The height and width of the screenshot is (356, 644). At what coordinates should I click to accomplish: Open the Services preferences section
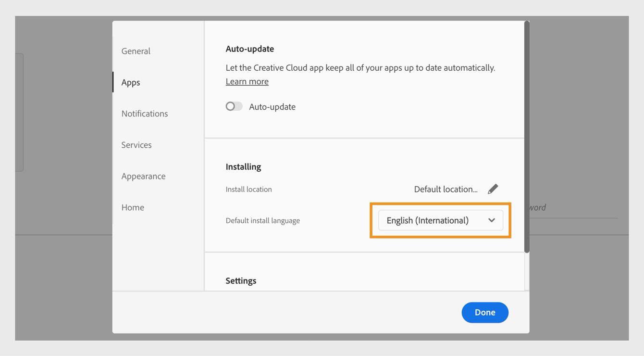[x=136, y=145]
